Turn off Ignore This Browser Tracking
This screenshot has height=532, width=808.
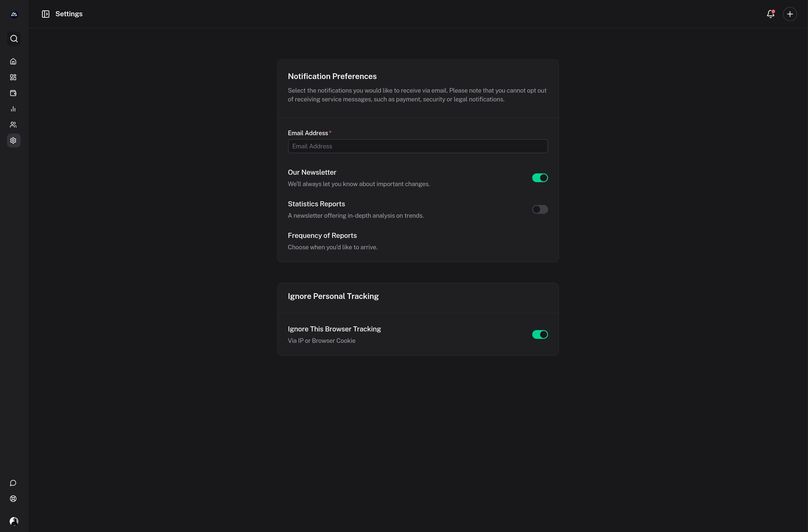(x=540, y=334)
